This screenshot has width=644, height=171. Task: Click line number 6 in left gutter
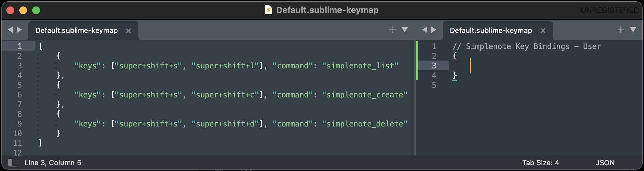(x=20, y=95)
